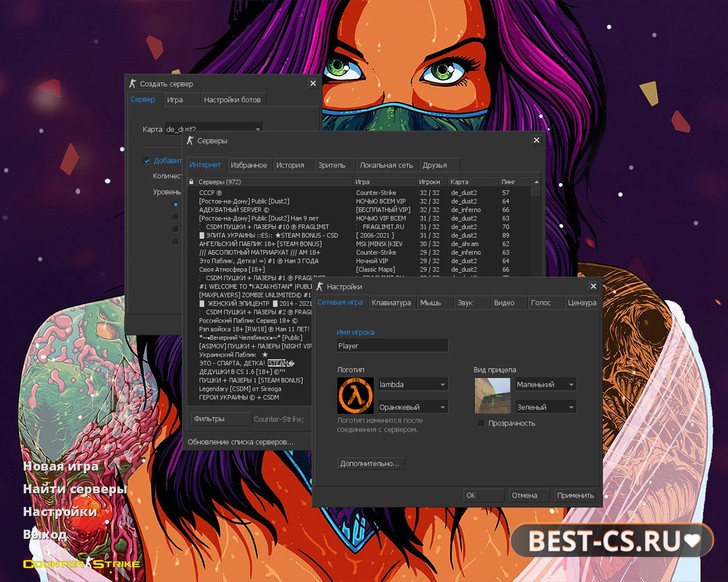728x582 pixels.
Task: Open the Настройки ботов tab
Action: pos(232,99)
